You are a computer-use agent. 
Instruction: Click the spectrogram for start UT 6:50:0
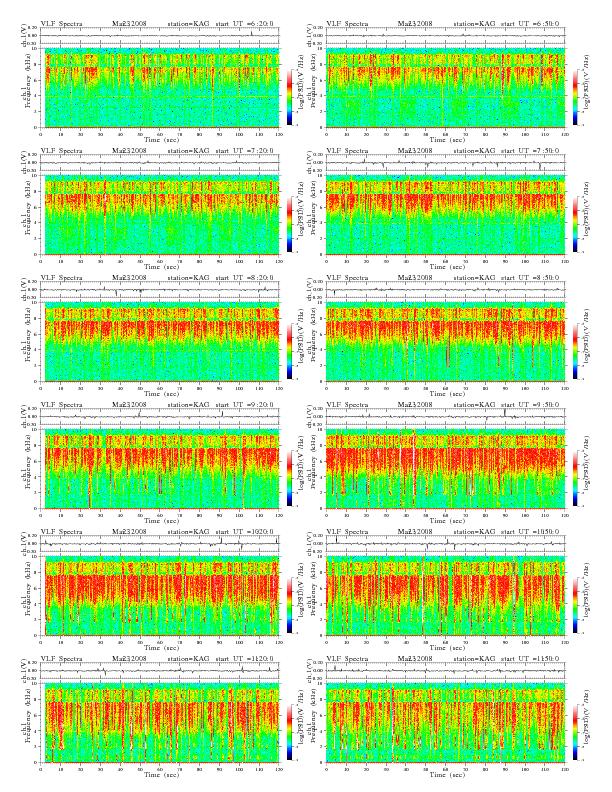(445, 88)
